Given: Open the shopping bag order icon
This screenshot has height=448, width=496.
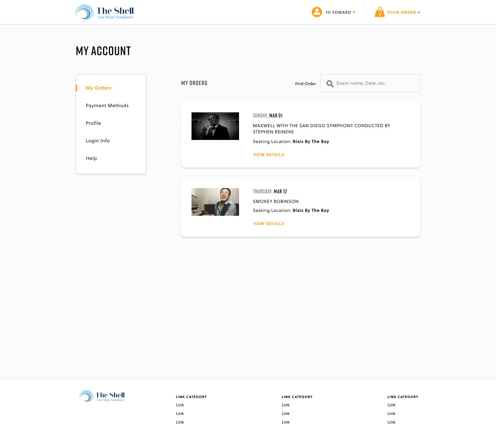Looking at the screenshot, I should (380, 12).
